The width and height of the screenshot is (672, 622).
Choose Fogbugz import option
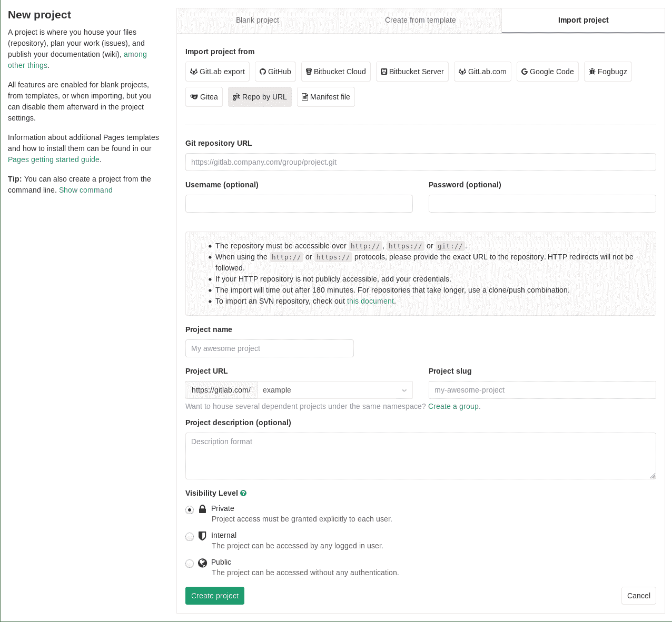[607, 72]
